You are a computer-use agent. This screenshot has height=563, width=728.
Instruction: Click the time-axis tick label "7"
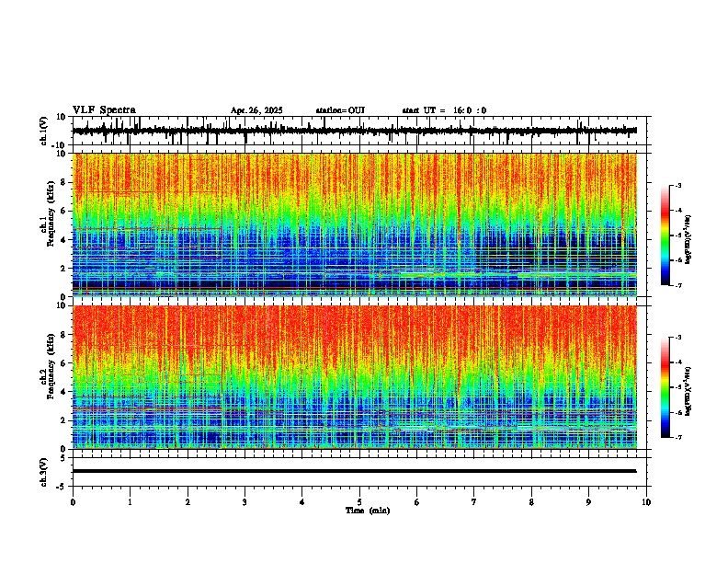click(x=474, y=502)
